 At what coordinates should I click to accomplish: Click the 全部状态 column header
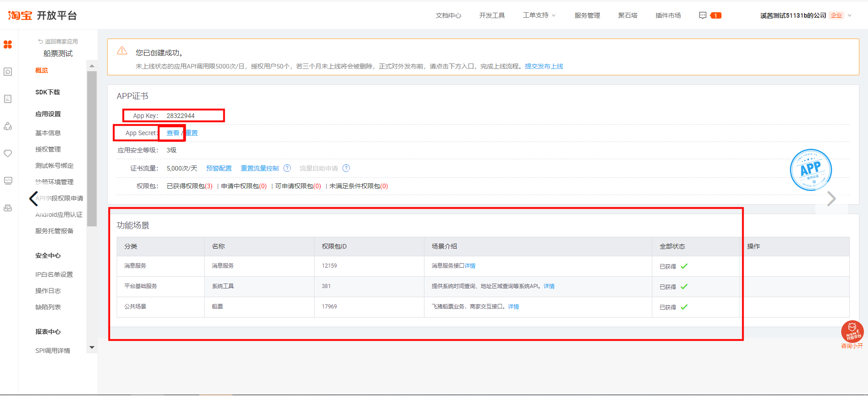coord(672,246)
